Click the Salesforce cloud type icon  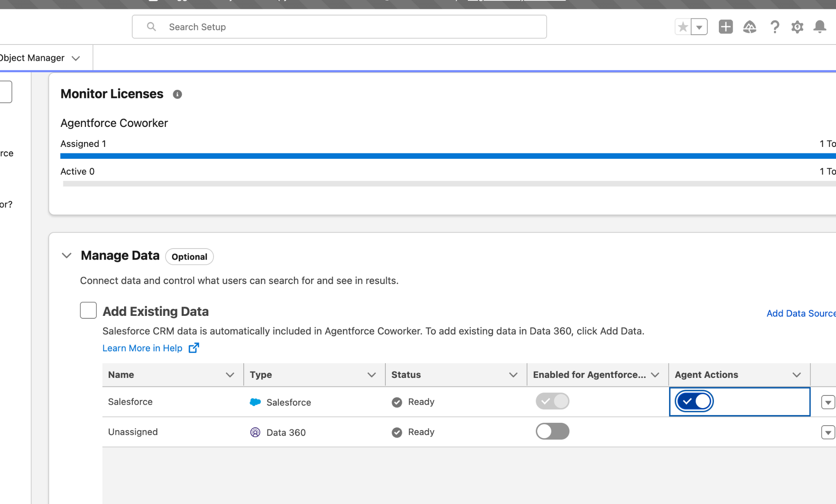tap(255, 402)
